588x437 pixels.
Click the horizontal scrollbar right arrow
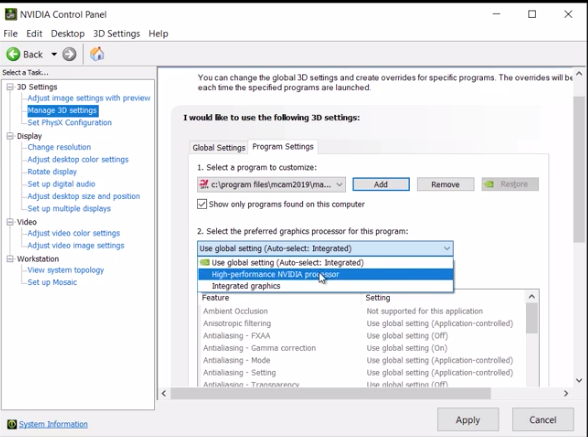(x=566, y=393)
